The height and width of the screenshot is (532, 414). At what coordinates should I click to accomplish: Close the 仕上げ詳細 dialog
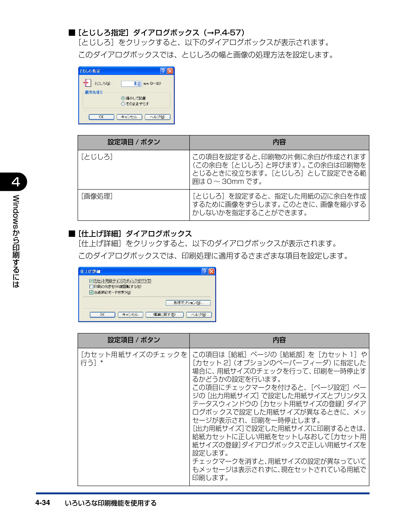click(211, 271)
